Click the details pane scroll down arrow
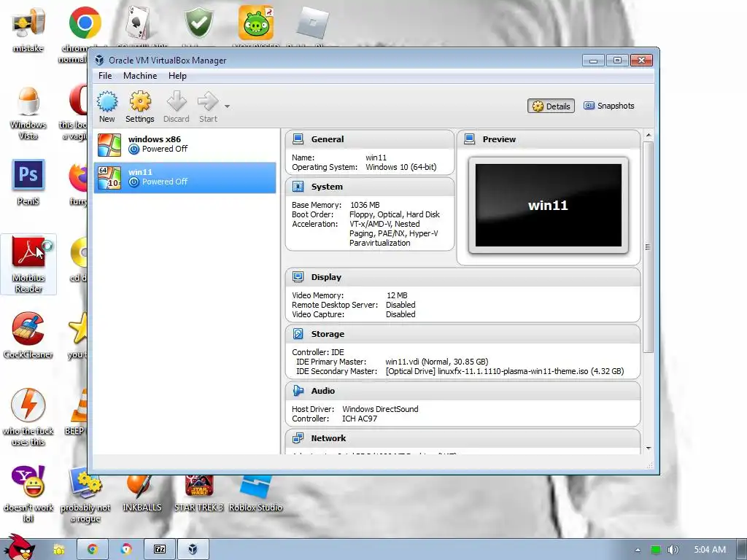The image size is (747, 560). [x=649, y=448]
